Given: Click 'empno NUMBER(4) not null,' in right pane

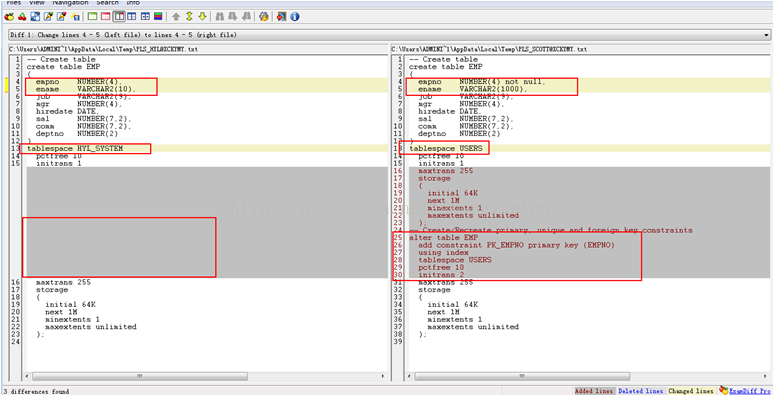Looking at the screenshot, I should (x=482, y=82).
